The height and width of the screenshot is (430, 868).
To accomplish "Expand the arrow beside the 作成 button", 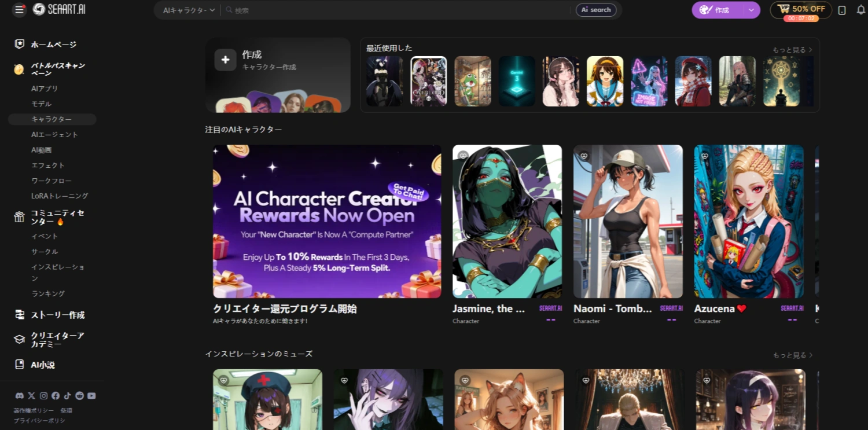I will (751, 10).
